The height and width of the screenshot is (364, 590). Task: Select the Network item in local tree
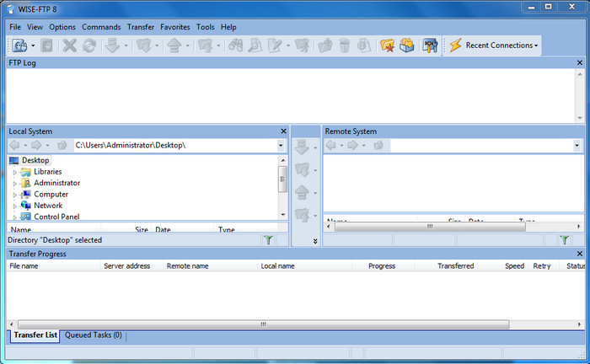coord(48,206)
